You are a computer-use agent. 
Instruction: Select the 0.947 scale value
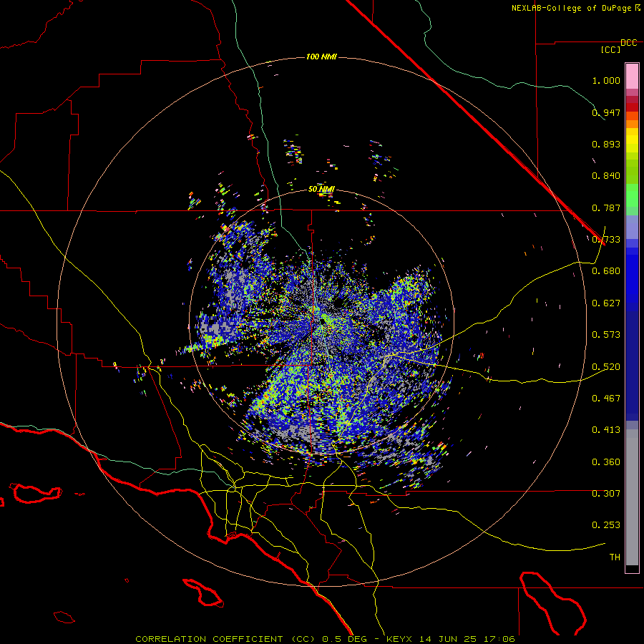click(x=606, y=112)
